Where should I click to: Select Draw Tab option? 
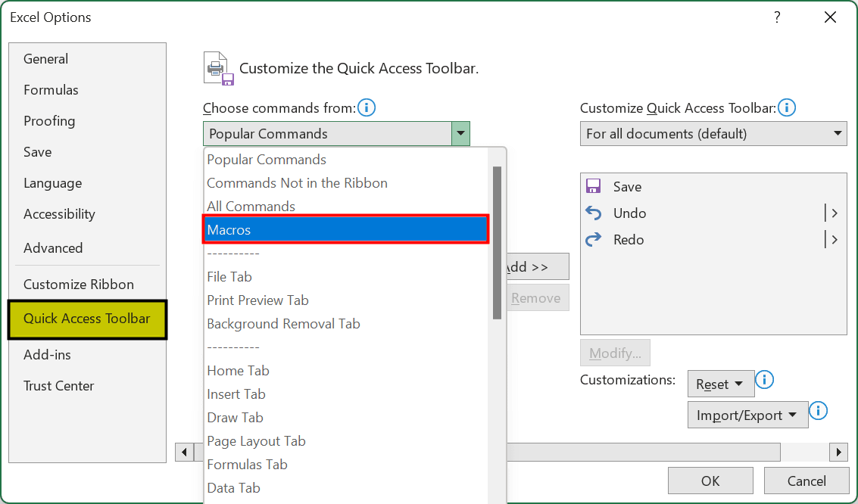click(346, 418)
